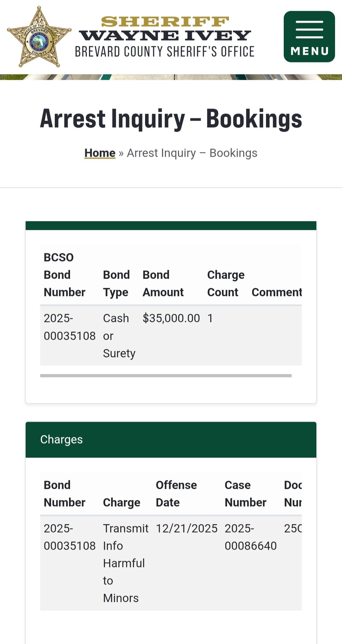This screenshot has height=644, width=342.
Task: Open the green MENU hamburger button
Action: [309, 37]
